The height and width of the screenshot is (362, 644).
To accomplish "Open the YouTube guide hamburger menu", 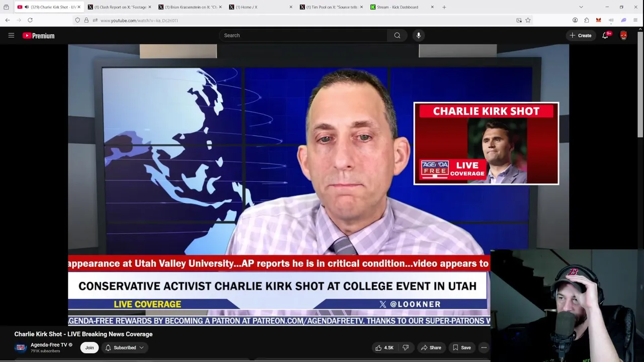I will [x=11, y=36].
